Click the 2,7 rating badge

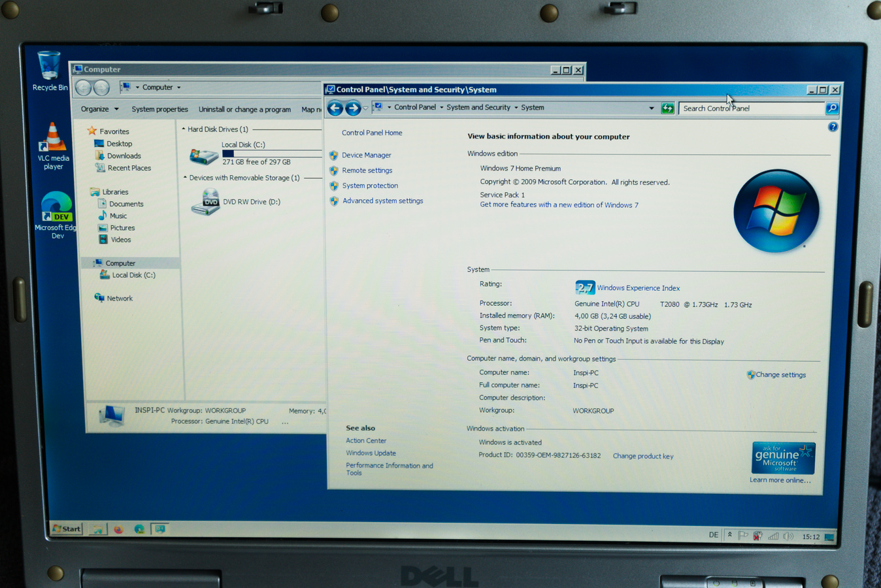[584, 287]
